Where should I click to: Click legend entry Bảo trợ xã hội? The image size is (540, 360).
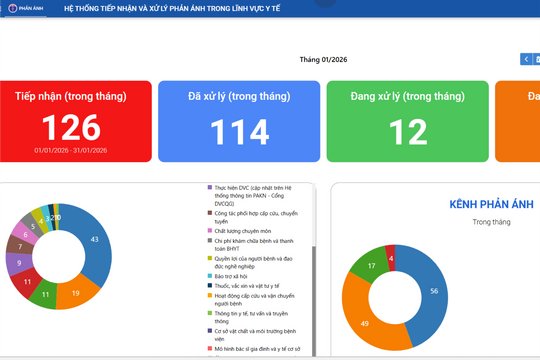(x=227, y=276)
